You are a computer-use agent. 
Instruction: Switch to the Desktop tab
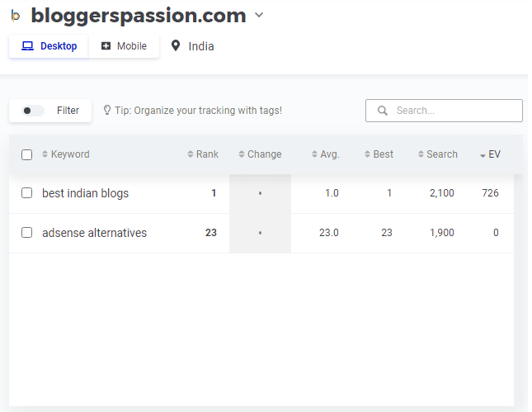click(x=49, y=46)
